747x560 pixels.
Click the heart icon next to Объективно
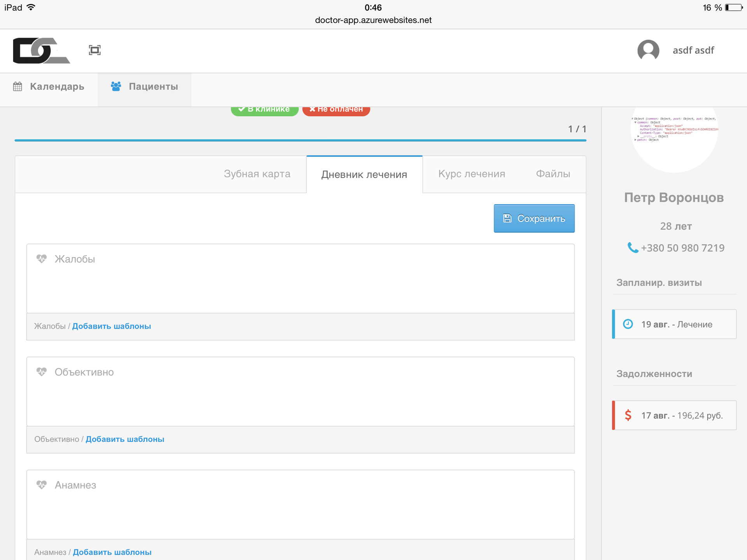coord(40,371)
